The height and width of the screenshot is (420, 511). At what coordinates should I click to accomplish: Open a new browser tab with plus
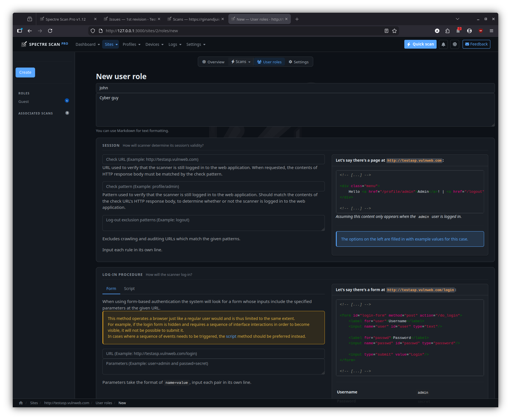(297, 19)
